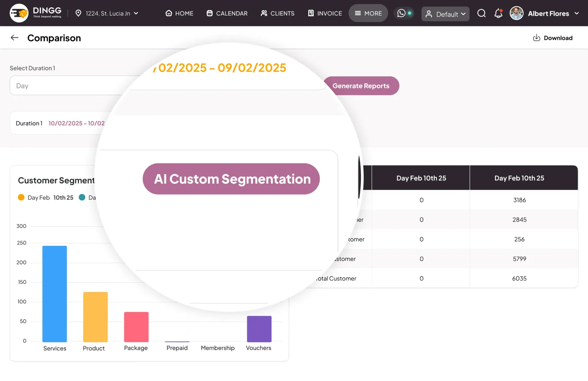Click the last Day Feb 10th 25 column header

coord(519,178)
